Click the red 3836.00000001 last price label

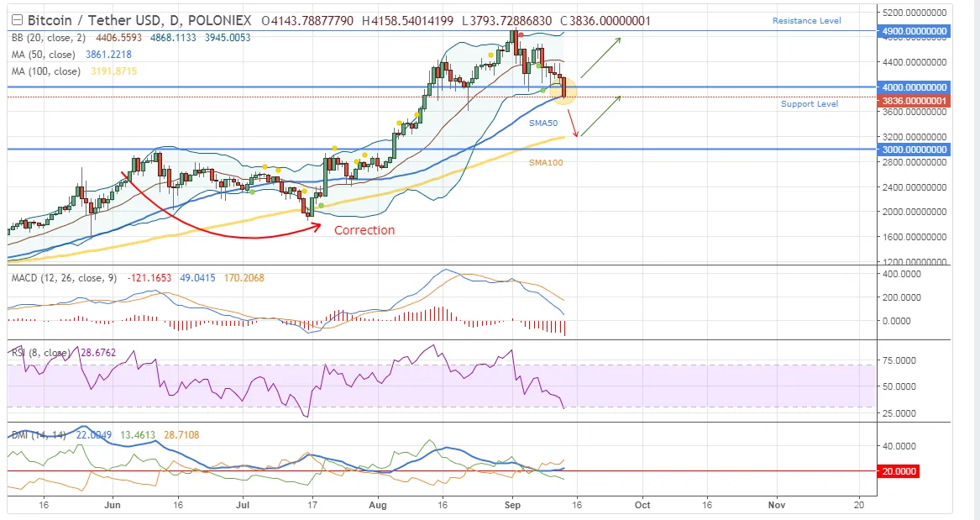[x=914, y=101]
